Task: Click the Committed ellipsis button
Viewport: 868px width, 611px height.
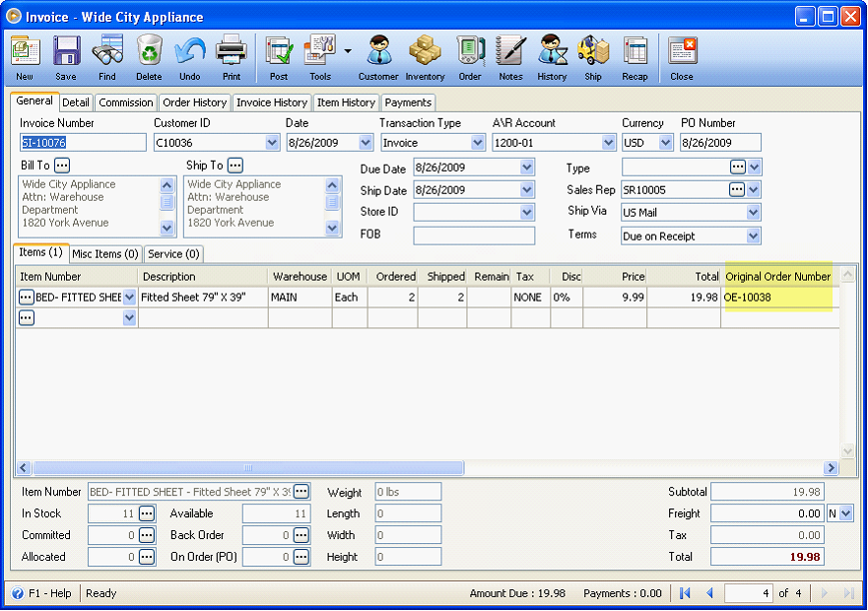Action: (x=147, y=535)
